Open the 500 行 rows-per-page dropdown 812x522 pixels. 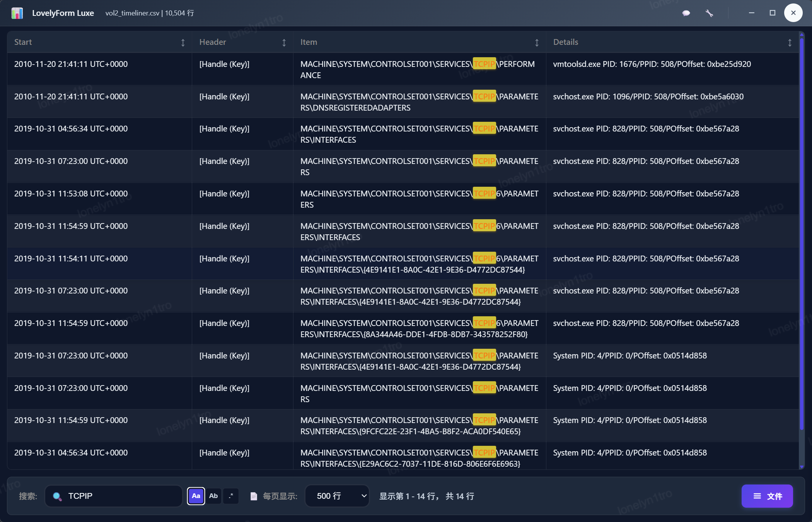[337, 496]
